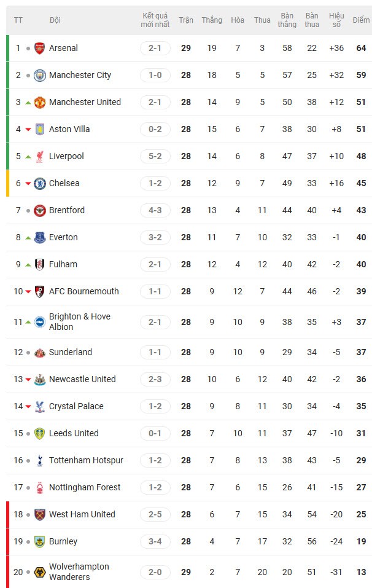372x588 pixels.
Task: Click the Arsenal club crest icon
Action: (x=40, y=48)
